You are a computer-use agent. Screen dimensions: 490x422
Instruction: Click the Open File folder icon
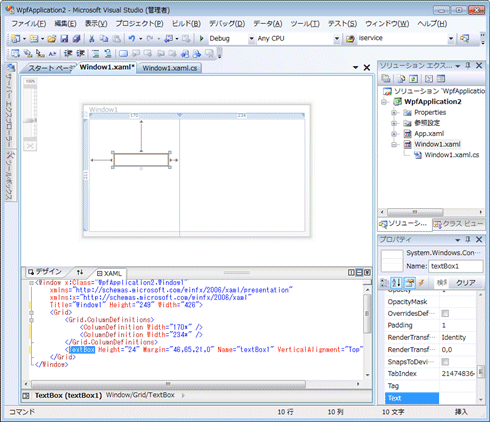coord(52,39)
